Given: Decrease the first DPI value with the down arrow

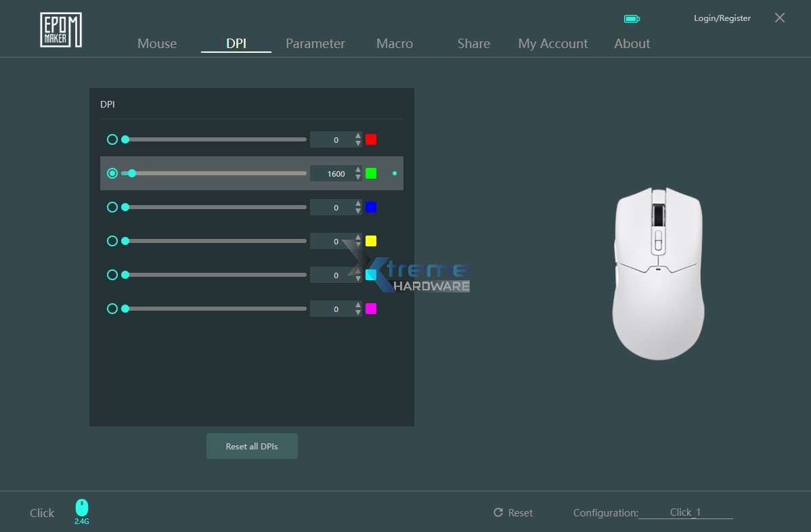Looking at the screenshot, I should [x=357, y=143].
